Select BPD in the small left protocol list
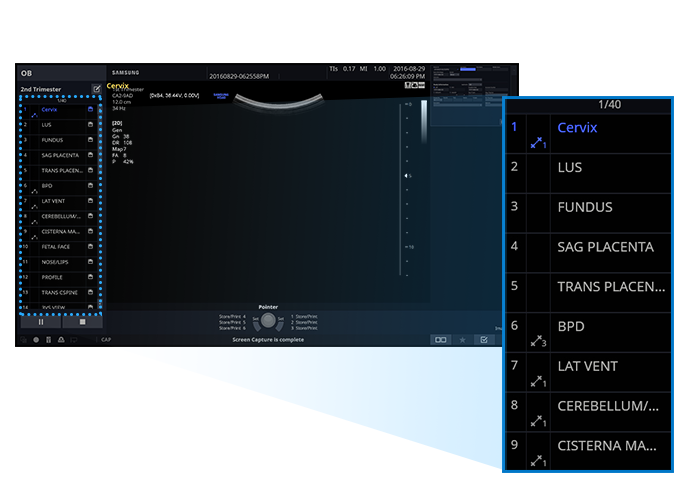Image resolution: width=689 pixels, height=477 pixels. (47, 186)
